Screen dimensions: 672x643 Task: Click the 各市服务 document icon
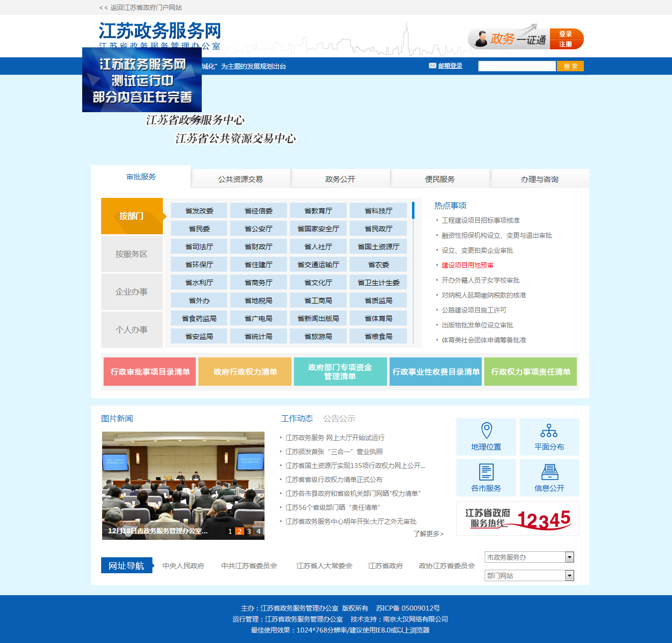[x=486, y=472]
